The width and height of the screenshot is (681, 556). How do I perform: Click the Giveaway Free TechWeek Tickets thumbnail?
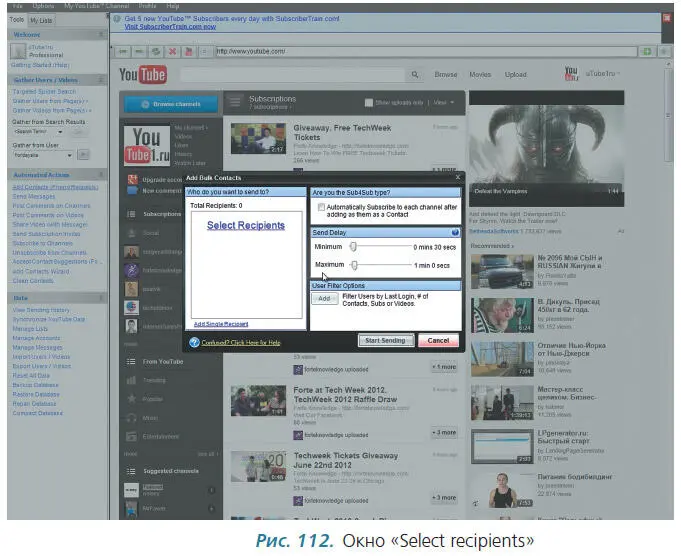258,138
